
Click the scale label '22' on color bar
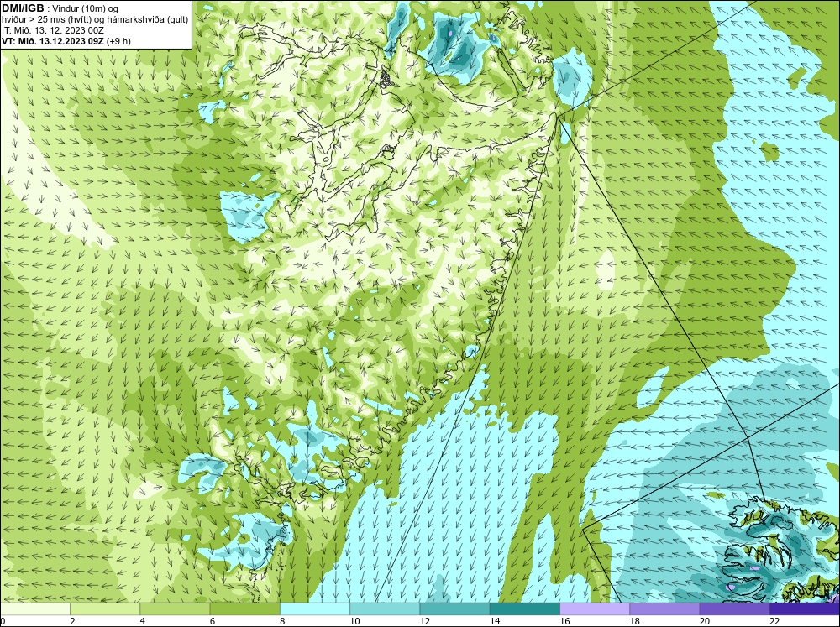(x=774, y=621)
